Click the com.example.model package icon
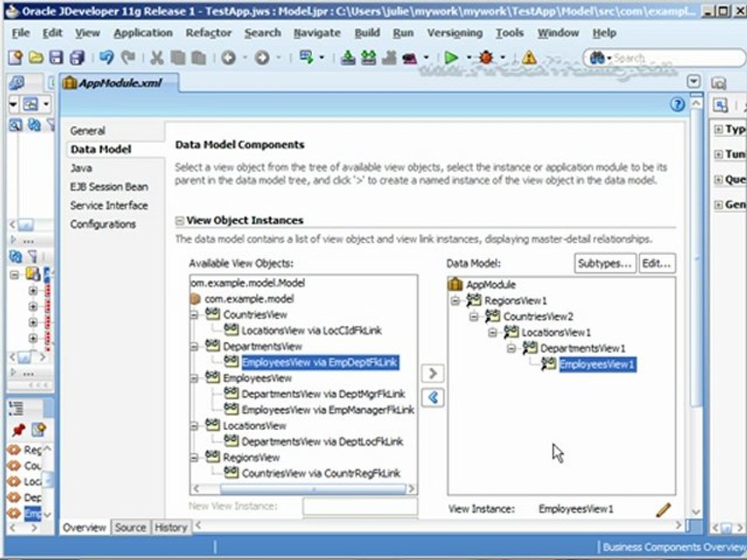Image resolution: width=747 pixels, height=560 pixels. coord(195,299)
